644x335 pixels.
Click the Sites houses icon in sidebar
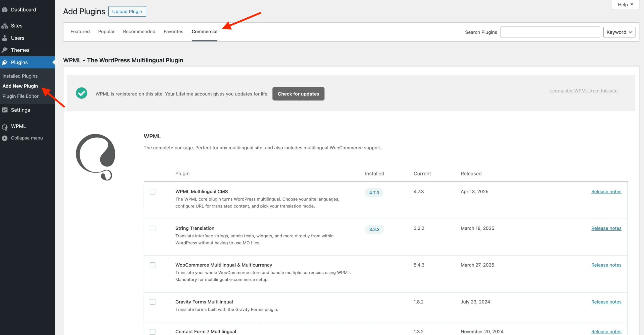pyautogui.click(x=5, y=26)
